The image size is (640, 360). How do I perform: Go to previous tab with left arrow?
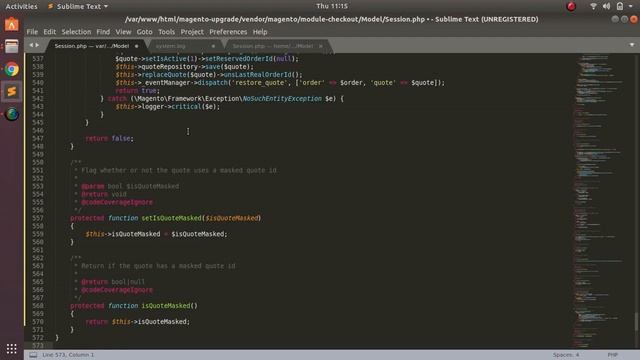pos(31,45)
